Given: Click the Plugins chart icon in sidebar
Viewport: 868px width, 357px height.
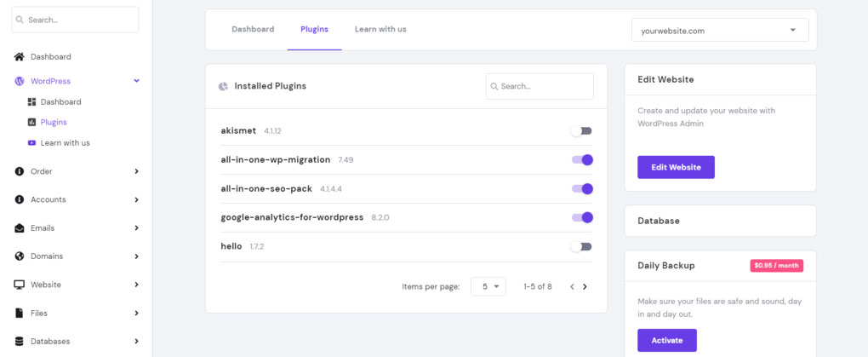Looking at the screenshot, I should (31, 122).
